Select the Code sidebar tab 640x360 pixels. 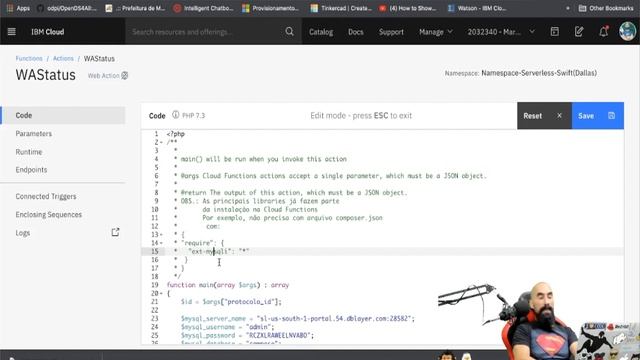pyautogui.click(x=63, y=115)
